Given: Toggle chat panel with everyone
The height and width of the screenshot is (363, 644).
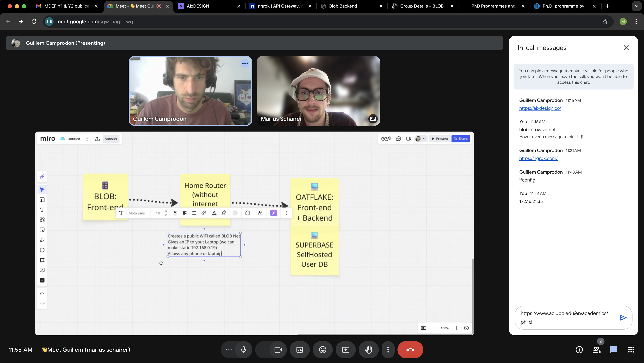Looking at the screenshot, I should pos(613,350).
